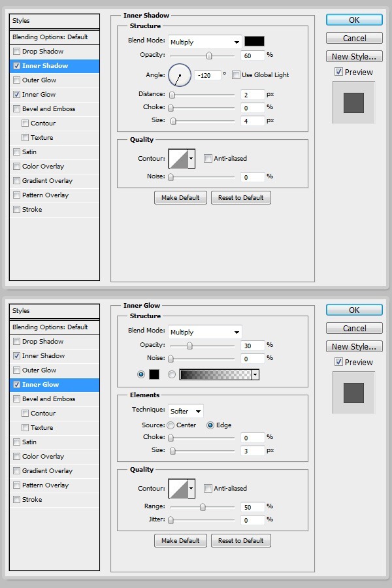Uncheck Inner Glow checkbox in Inner Shadow dialog

(16, 95)
